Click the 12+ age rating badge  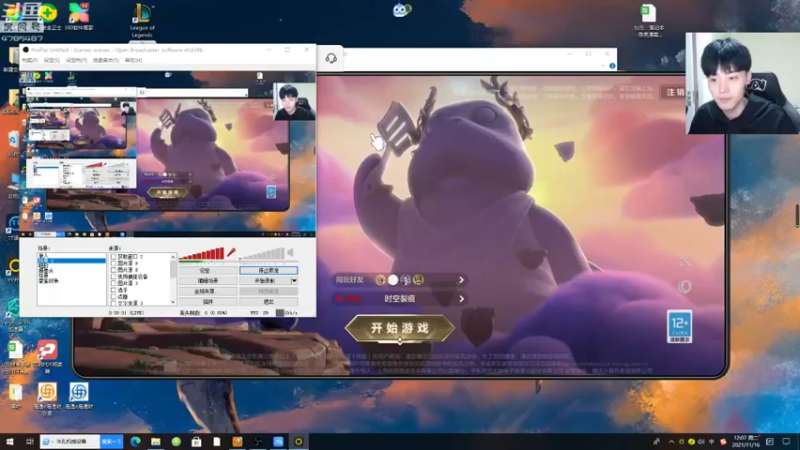pos(680,326)
